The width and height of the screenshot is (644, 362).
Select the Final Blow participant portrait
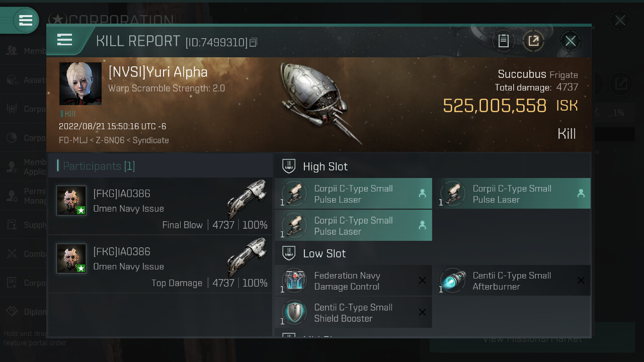point(71,201)
